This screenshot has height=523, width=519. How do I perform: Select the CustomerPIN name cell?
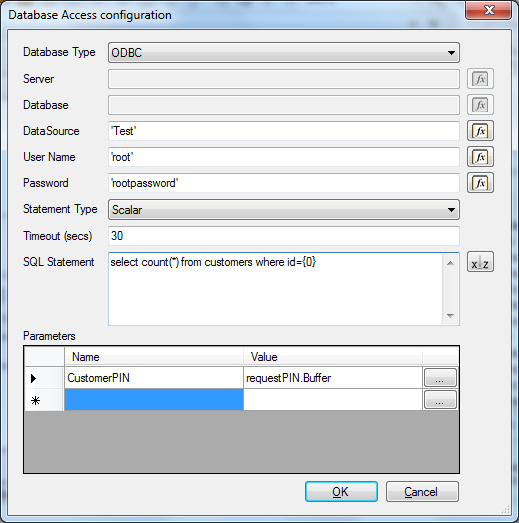tap(154, 378)
